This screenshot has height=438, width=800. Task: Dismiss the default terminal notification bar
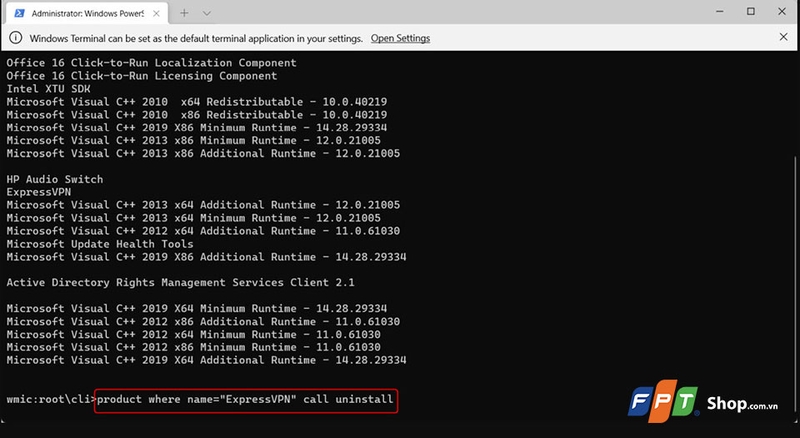(x=783, y=37)
